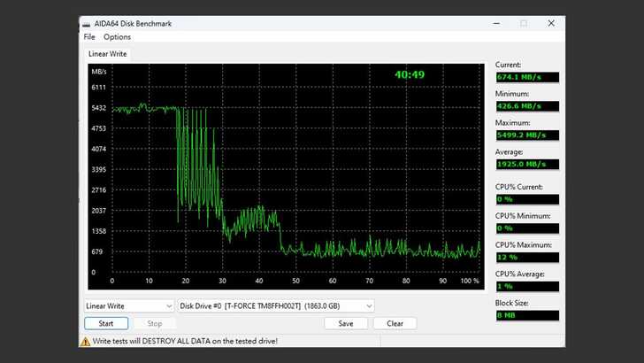
Task: Expand the Linear Write test type dropdown
Action: pyautogui.click(x=126, y=306)
